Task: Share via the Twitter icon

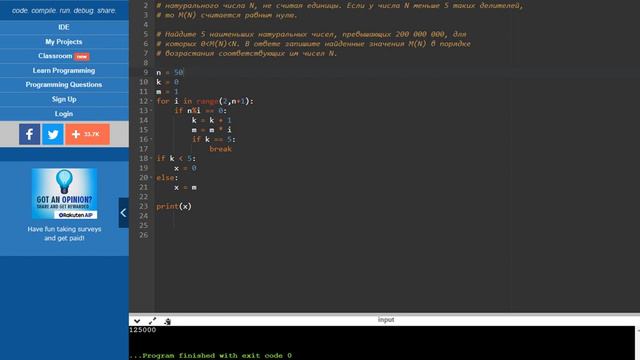Action: coord(53,134)
